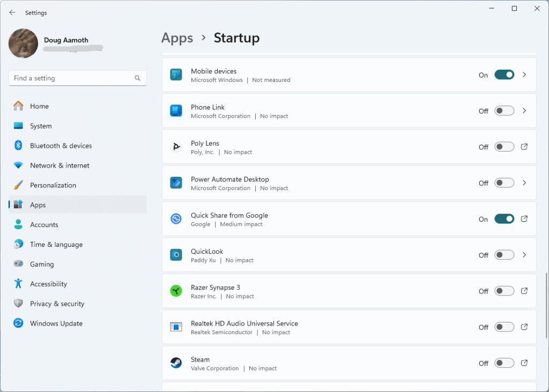Turn off Quick Share from Google toggle
This screenshot has height=392, width=549.
504,218
